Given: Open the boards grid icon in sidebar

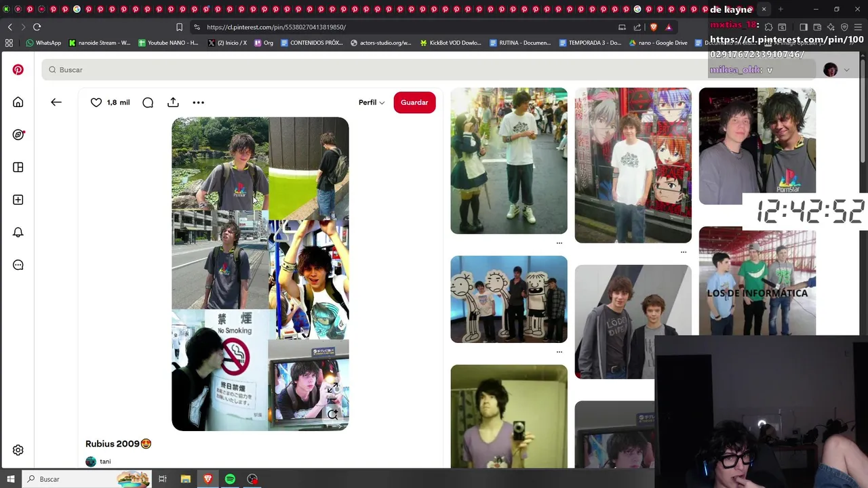Looking at the screenshot, I should coord(18,167).
